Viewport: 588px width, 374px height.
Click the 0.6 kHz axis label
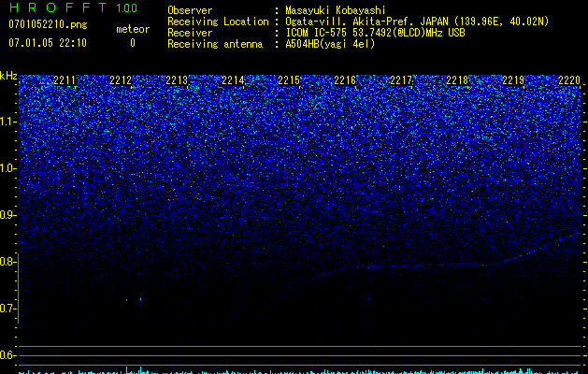[8, 355]
